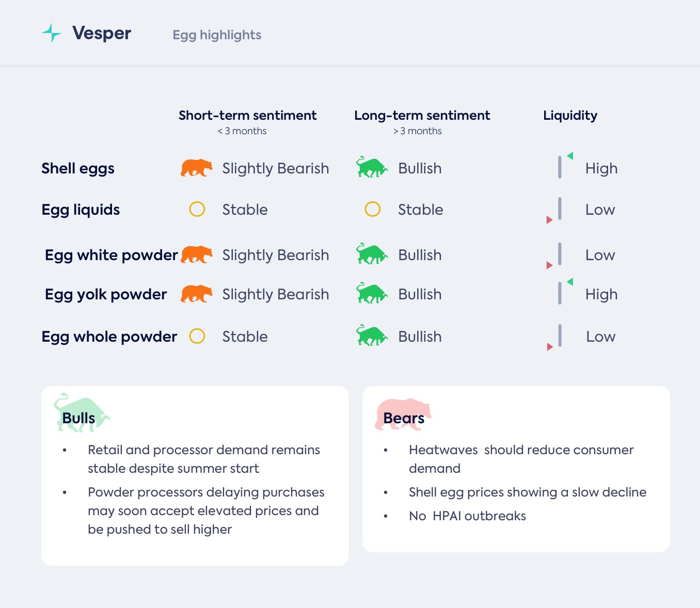Click the orange bear icon beside Shell eggs

(x=196, y=168)
